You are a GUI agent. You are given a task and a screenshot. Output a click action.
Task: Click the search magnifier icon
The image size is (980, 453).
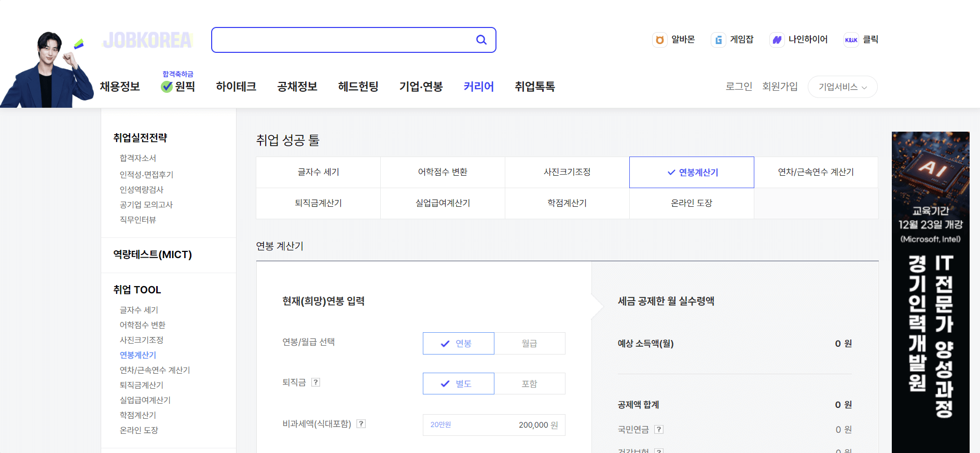pos(481,40)
